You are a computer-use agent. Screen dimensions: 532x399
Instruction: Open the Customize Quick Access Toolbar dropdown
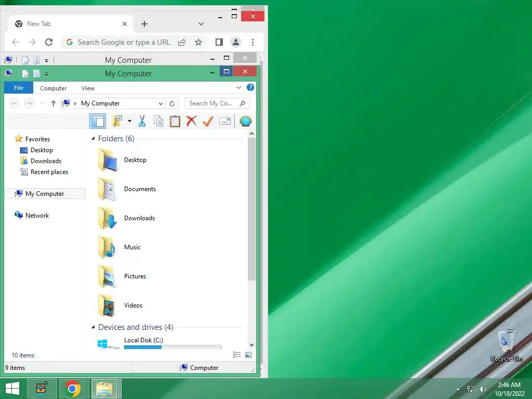[x=46, y=74]
